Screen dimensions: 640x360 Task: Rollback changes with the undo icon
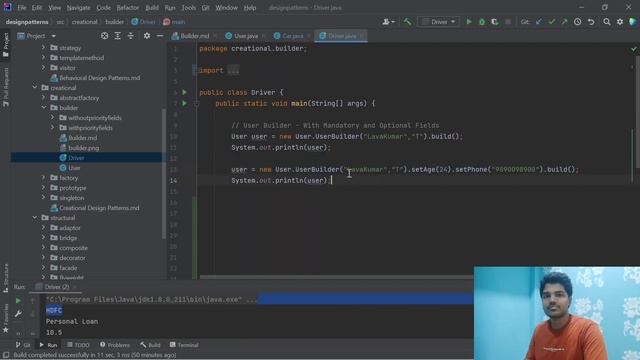click(591, 22)
